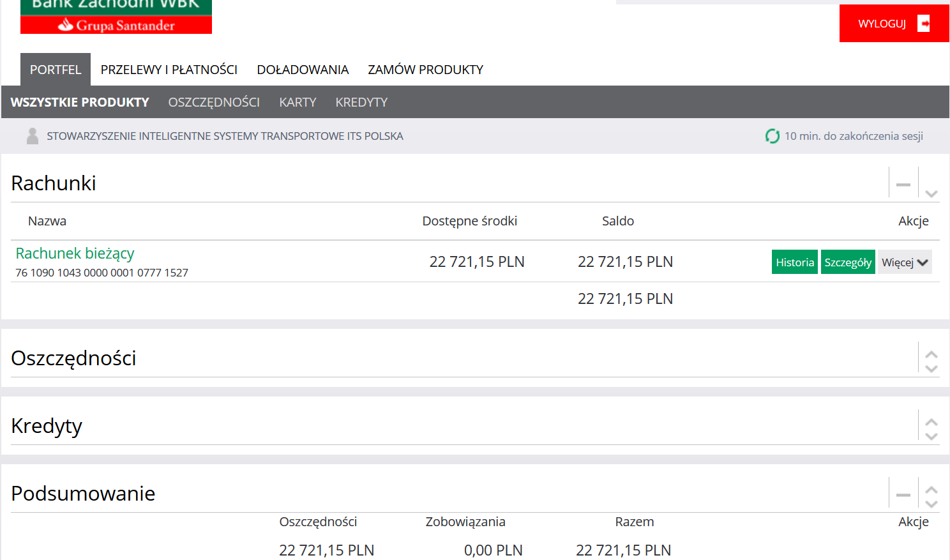The width and height of the screenshot is (950, 560).
Task: Open Historia for Rachunek bieżący
Action: click(795, 262)
